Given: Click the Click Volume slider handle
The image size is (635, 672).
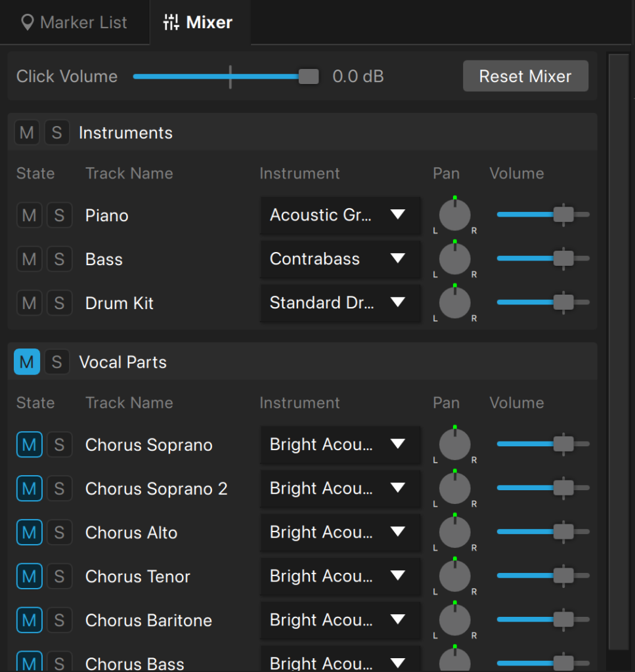Looking at the screenshot, I should click(x=309, y=77).
